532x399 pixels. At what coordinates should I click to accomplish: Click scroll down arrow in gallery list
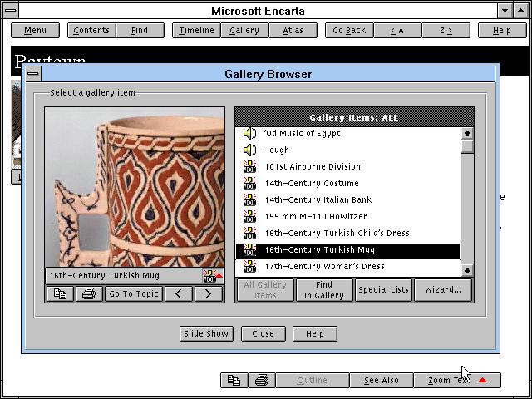467,270
